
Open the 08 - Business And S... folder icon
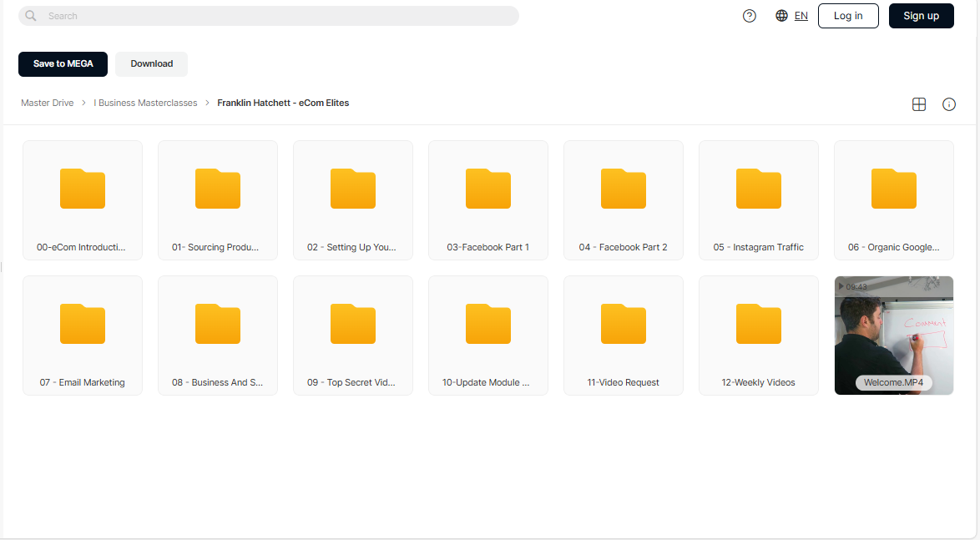(218, 324)
